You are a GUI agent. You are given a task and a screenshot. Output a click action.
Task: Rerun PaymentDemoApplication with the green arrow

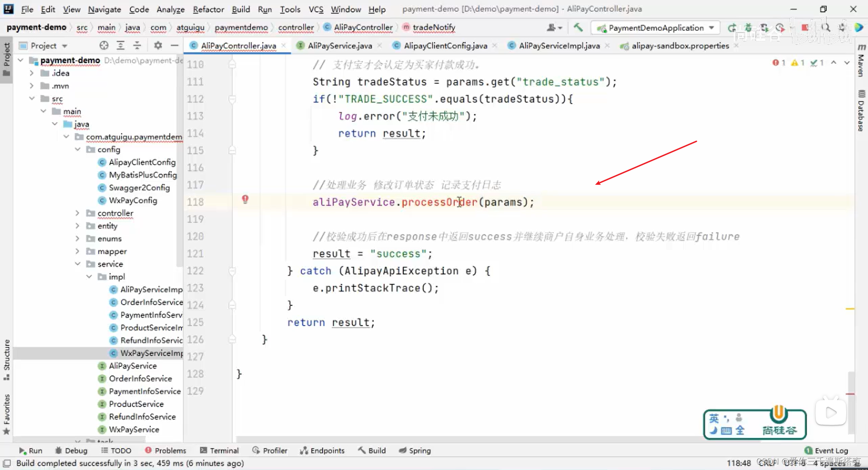point(731,28)
